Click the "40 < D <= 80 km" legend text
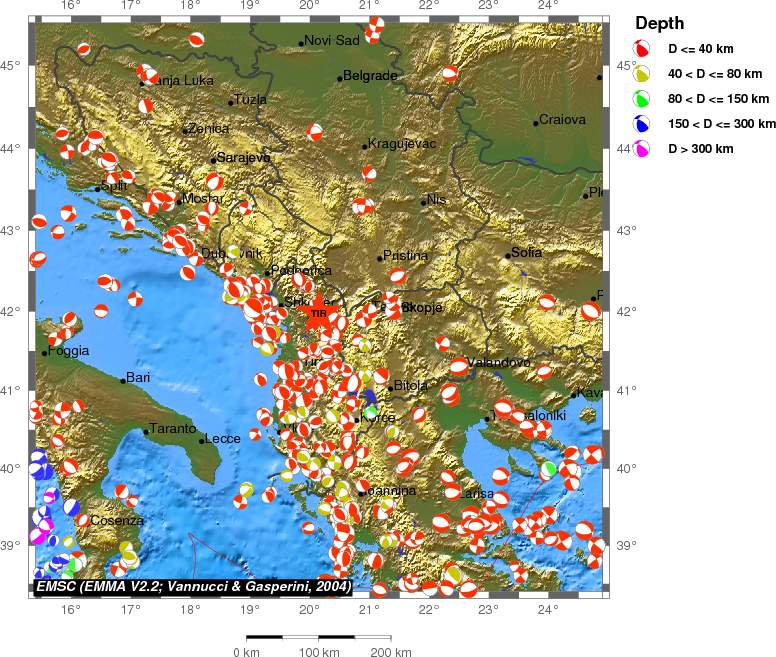The width and height of the screenshot is (776, 657). pyautogui.click(x=717, y=73)
